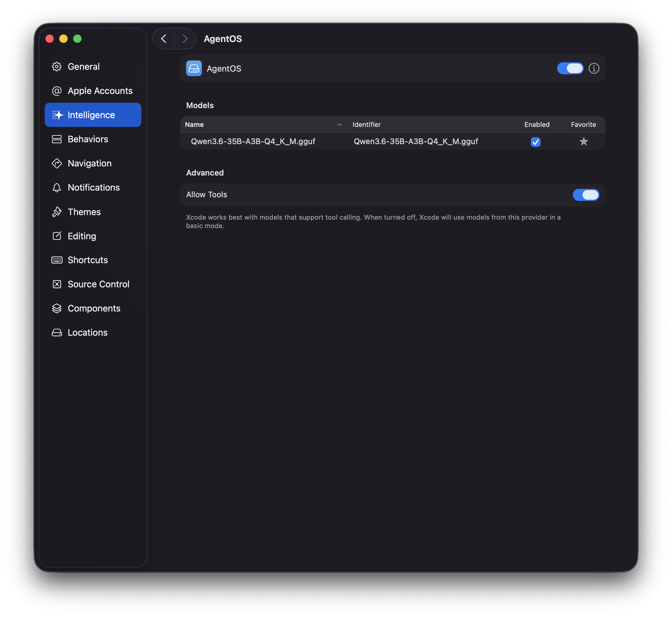The width and height of the screenshot is (672, 617).
Task: Minimize the window with the yellow button
Action: click(63, 39)
